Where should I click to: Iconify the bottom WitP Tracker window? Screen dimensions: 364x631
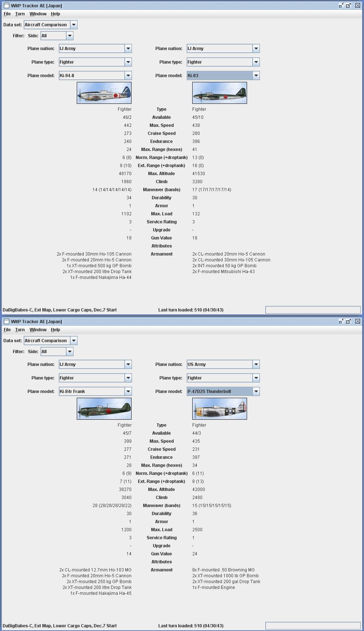click(x=341, y=321)
